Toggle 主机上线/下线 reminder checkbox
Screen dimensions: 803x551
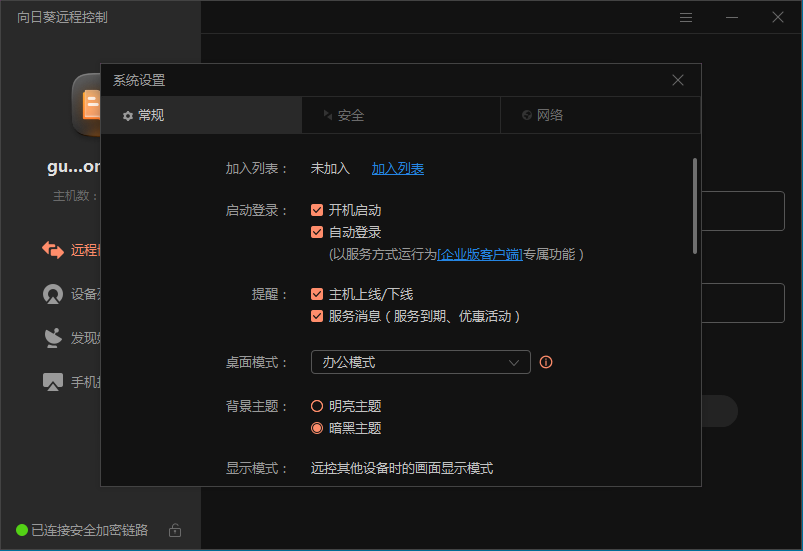[x=317, y=294]
